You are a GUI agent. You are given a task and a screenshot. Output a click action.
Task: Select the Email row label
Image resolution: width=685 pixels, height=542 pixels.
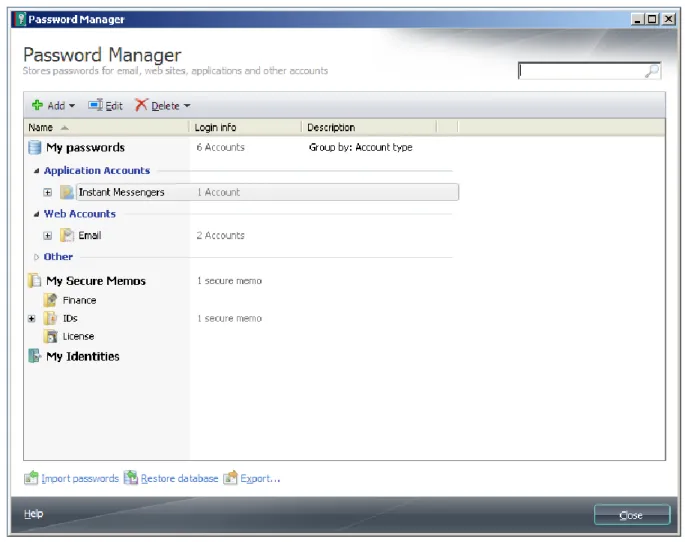click(90, 235)
